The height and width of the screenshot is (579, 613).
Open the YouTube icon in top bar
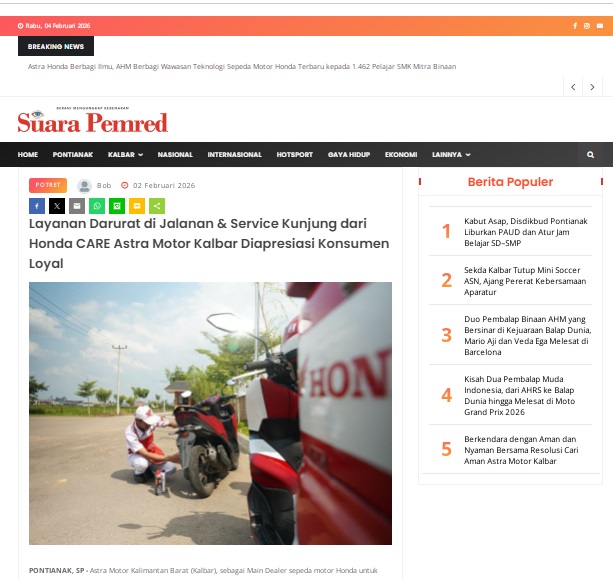[x=599, y=26]
